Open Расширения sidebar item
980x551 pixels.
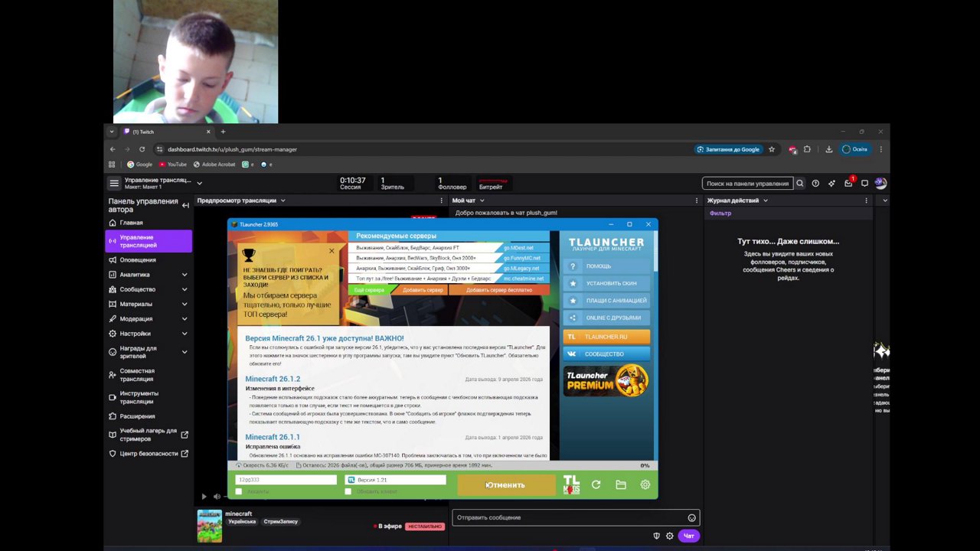click(x=149, y=416)
